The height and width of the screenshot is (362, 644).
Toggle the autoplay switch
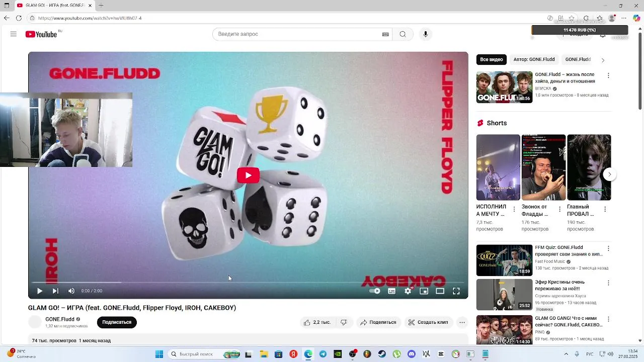pos(375,291)
